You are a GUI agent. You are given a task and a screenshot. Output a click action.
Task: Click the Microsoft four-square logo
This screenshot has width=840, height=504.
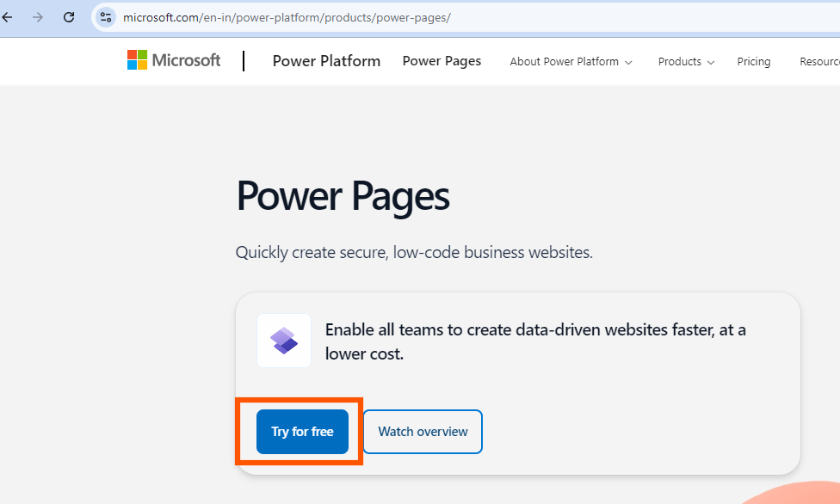(137, 60)
